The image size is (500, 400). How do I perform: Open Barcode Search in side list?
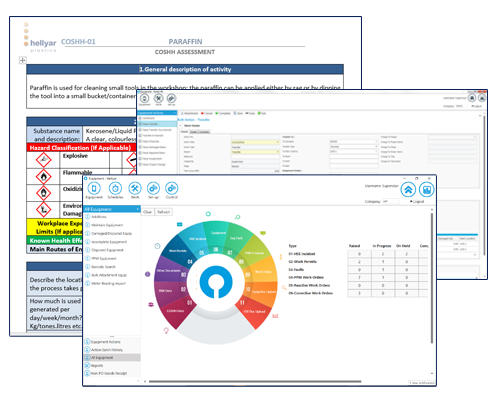[x=103, y=267]
